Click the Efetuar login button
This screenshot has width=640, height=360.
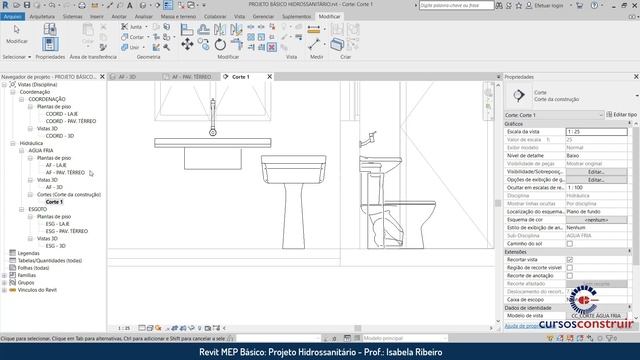[545, 5]
